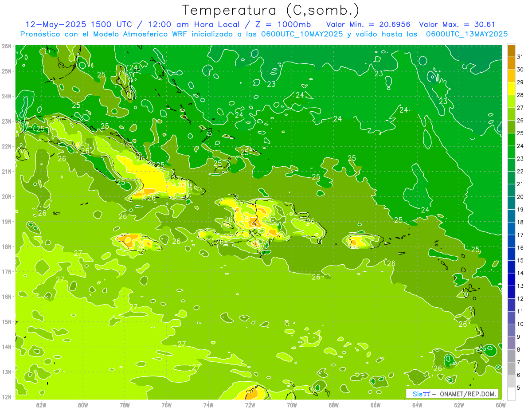Image resolution: width=532 pixels, height=411 pixels.
Task: Pick the blue swatch between legend labels 15 and 16
Action: pyautogui.click(x=511, y=254)
